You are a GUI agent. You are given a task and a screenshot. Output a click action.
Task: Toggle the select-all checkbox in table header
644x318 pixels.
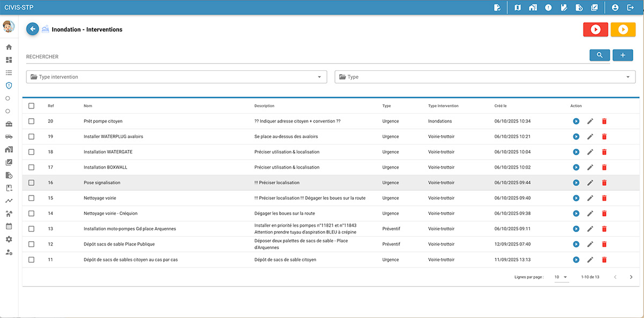click(x=31, y=106)
